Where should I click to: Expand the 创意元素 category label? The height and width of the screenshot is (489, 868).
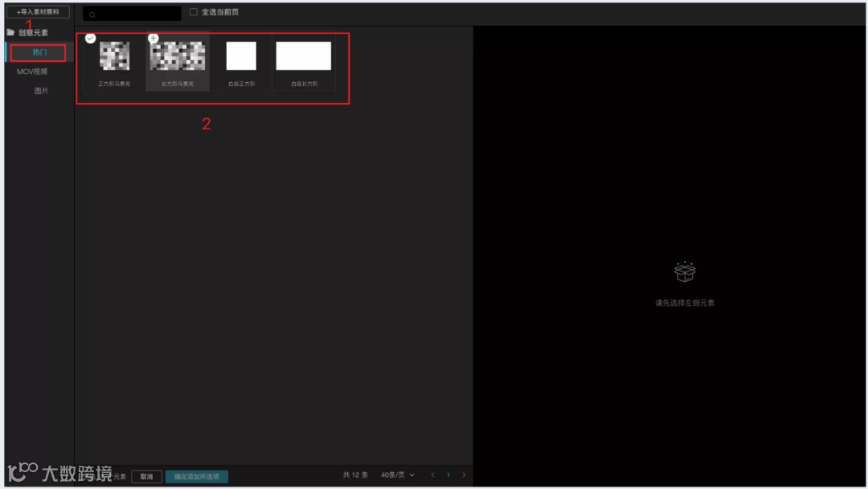point(33,33)
